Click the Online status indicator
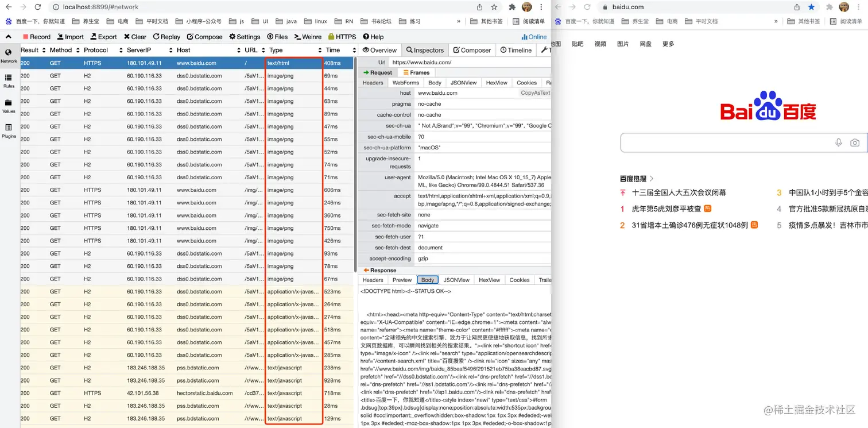This screenshot has height=428, width=868. (x=534, y=37)
